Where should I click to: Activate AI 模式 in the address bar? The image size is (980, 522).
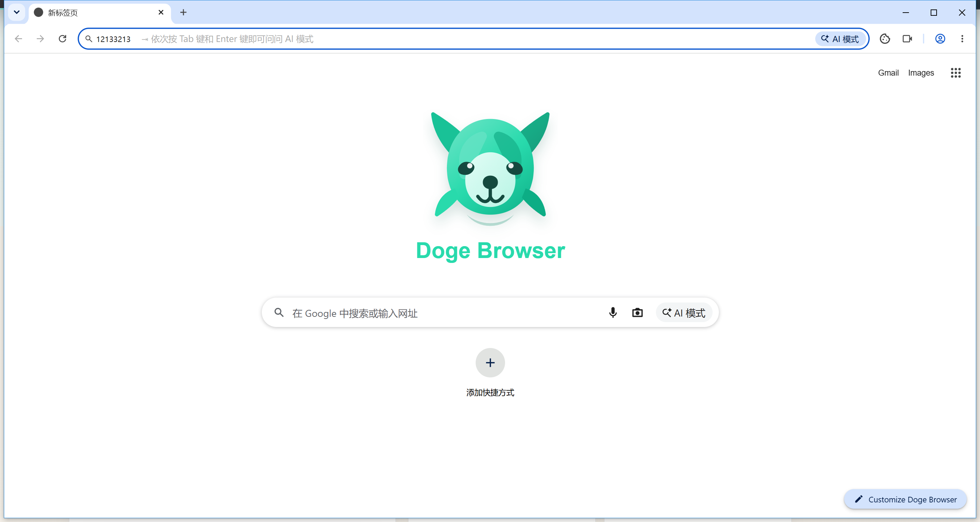840,39
